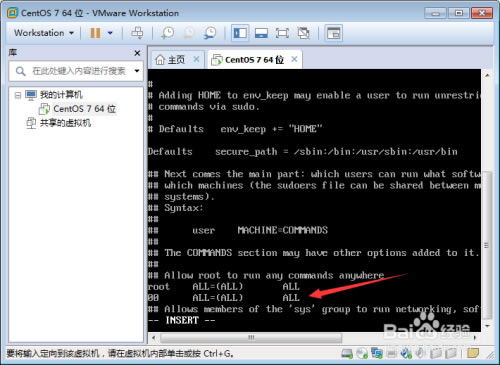
Task: Toggle the thumbnail bar view
Action: tap(261, 33)
